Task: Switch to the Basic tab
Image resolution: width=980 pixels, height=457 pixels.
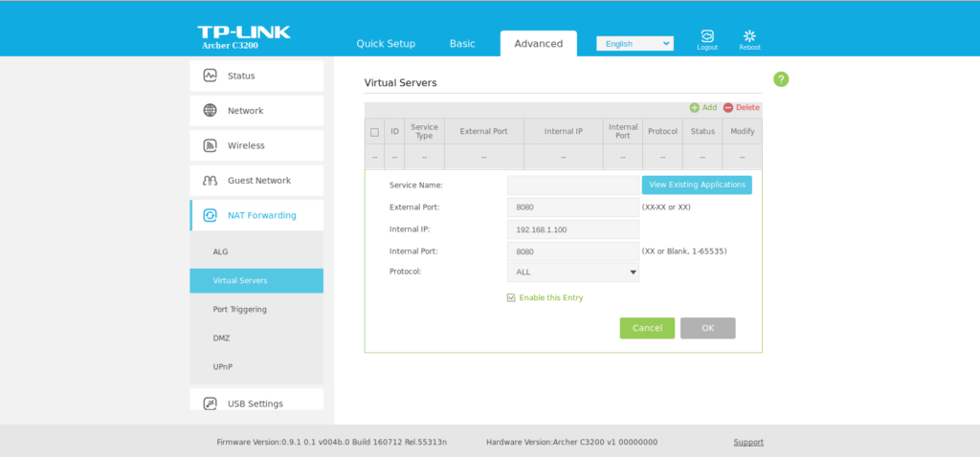Action: 462,44
